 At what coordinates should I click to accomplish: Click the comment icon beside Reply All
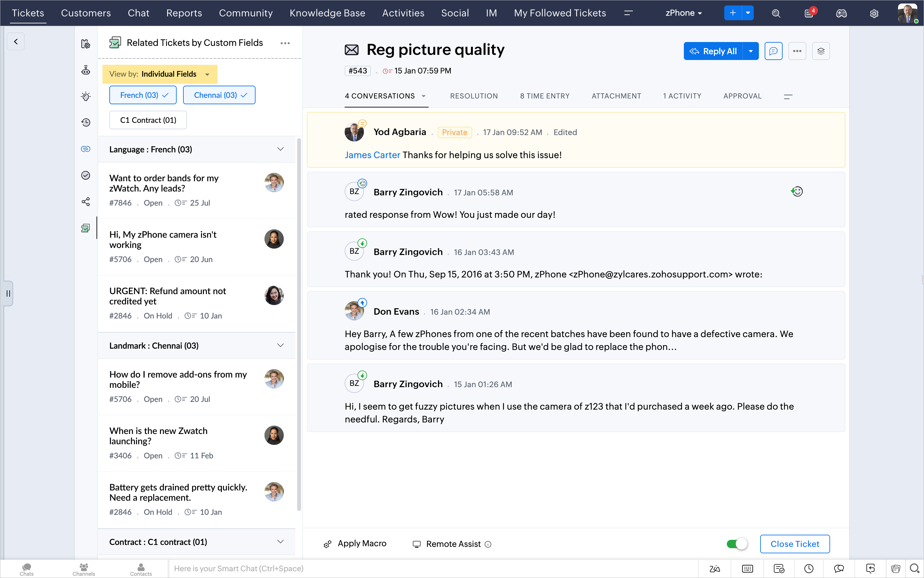coord(773,51)
